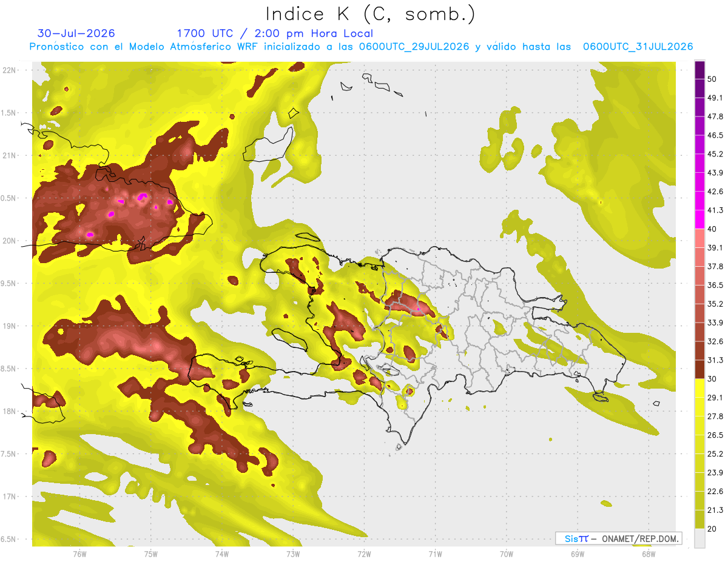
Task: Pick the bright magenta swatch between 41.3 and 40
Action: click(699, 219)
